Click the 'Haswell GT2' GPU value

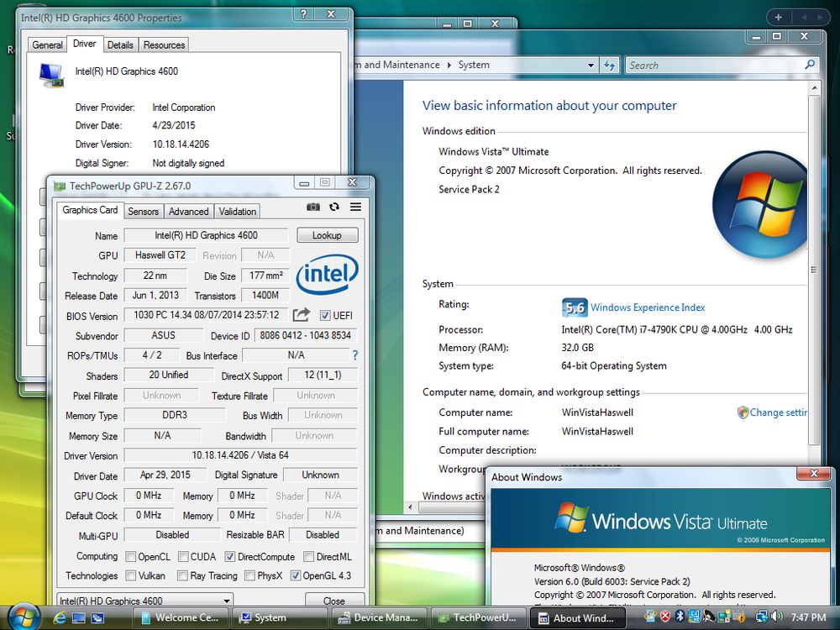160,255
